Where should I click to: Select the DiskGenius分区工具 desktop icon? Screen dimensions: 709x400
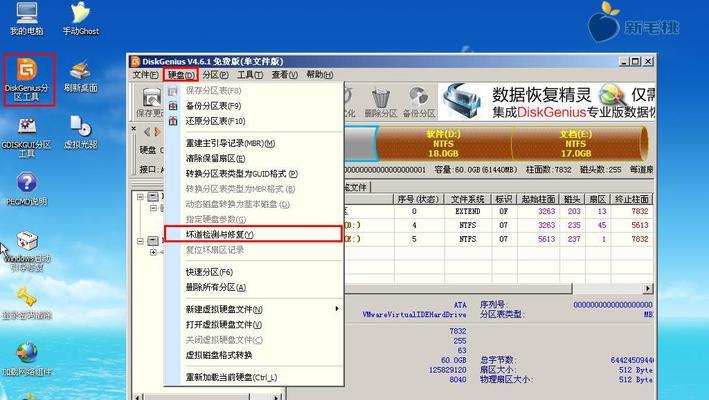[x=27, y=80]
